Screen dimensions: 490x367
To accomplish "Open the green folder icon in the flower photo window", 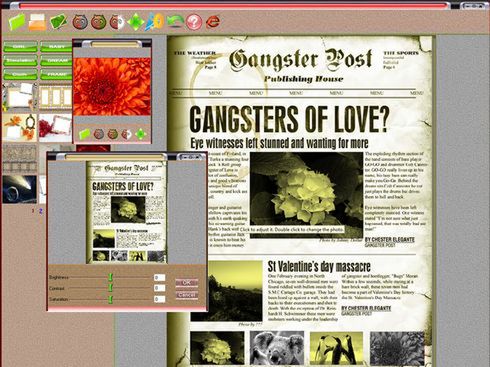I will [x=85, y=134].
